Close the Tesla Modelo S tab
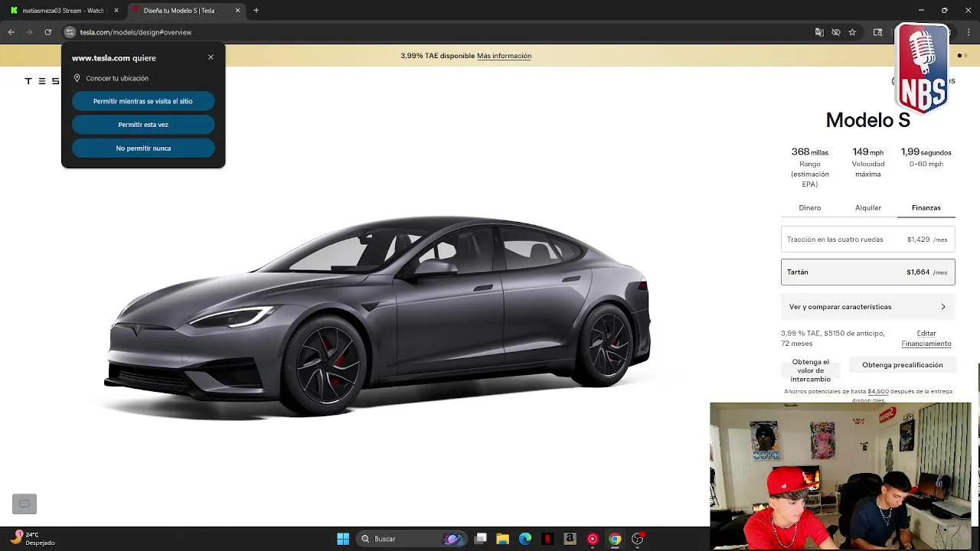 click(x=237, y=11)
